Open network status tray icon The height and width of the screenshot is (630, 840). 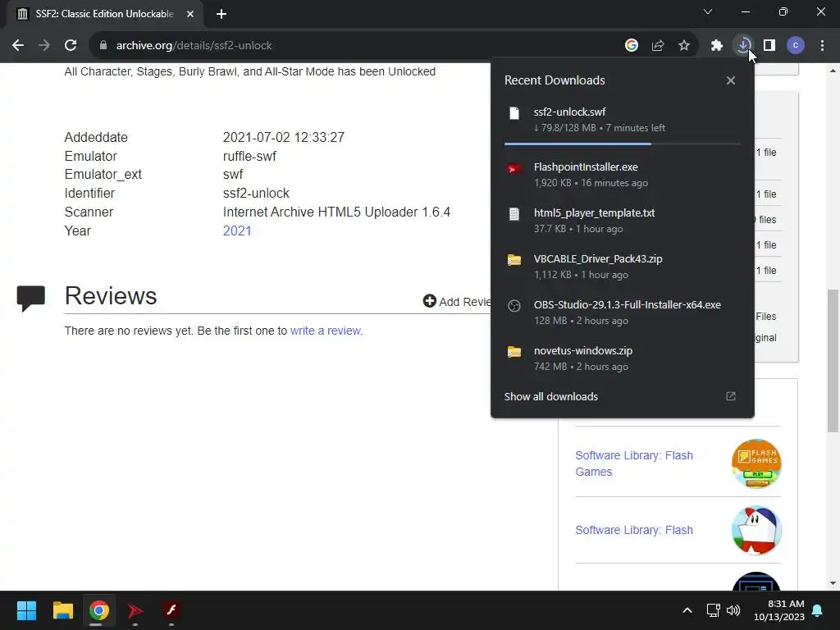[713, 610]
